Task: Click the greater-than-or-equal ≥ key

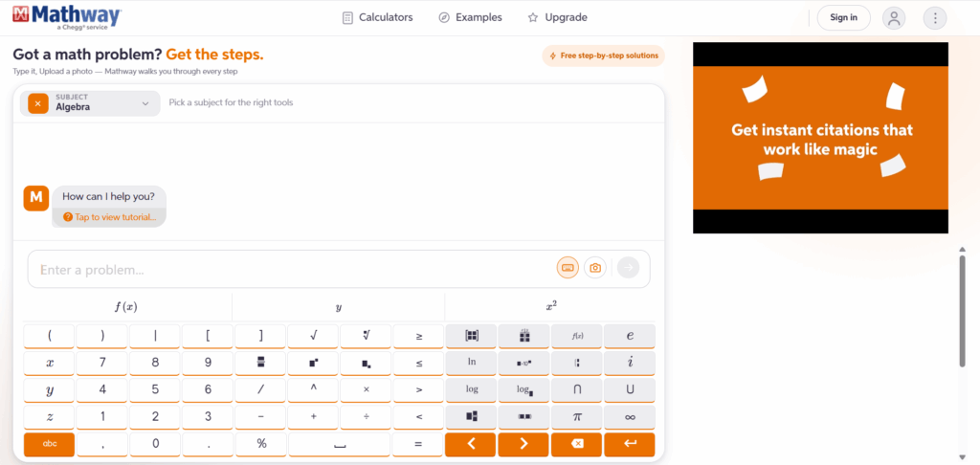Action: pyautogui.click(x=419, y=336)
